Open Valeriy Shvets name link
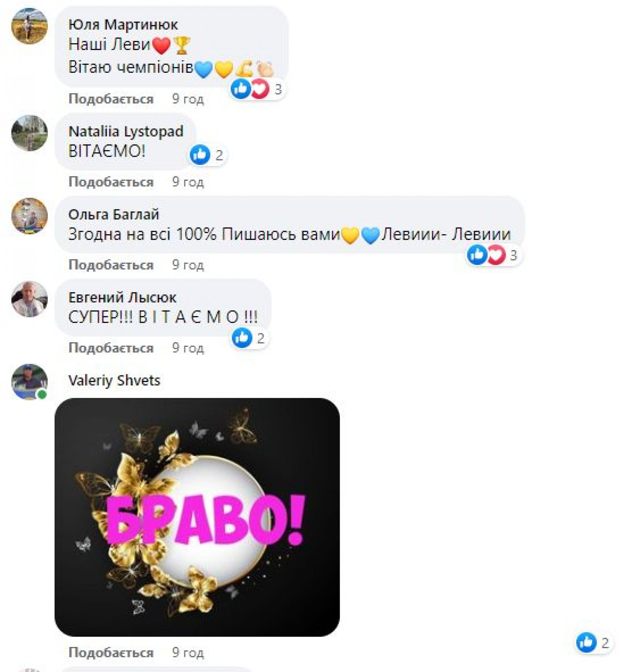632x672 pixels. point(114,381)
